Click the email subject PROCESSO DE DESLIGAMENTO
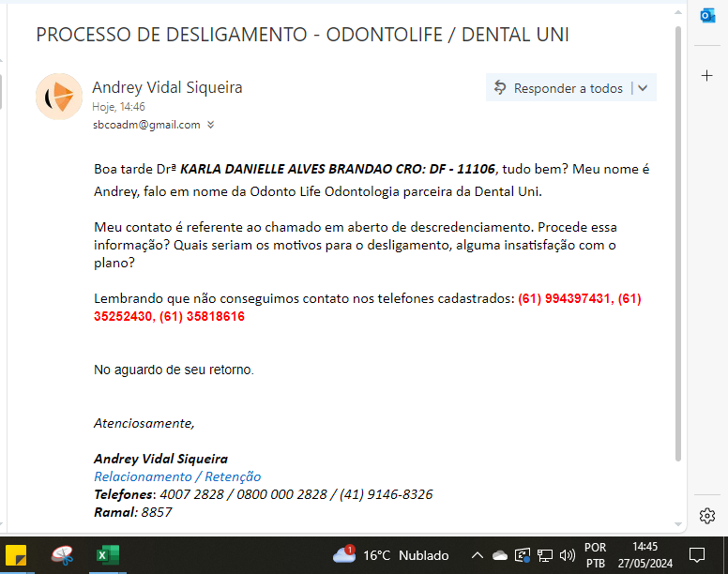The width and height of the screenshot is (728, 574). pos(302,35)
